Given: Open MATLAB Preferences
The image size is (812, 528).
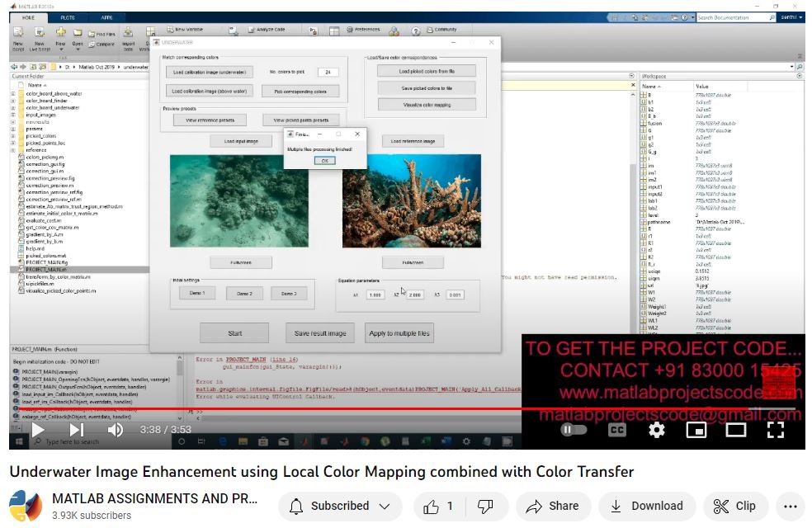Looking at the screenshot, I should point(363,30).
